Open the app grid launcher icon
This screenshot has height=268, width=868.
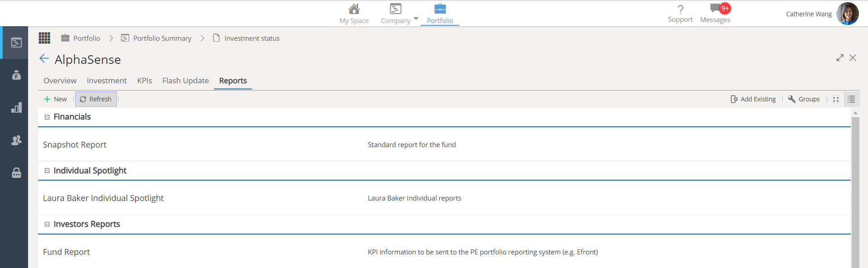click(44, 38)
